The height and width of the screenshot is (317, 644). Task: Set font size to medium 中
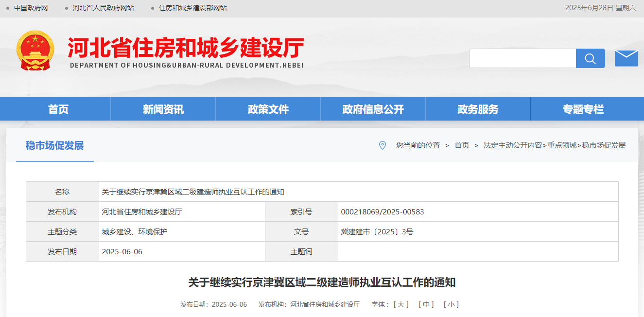point(426,304)
